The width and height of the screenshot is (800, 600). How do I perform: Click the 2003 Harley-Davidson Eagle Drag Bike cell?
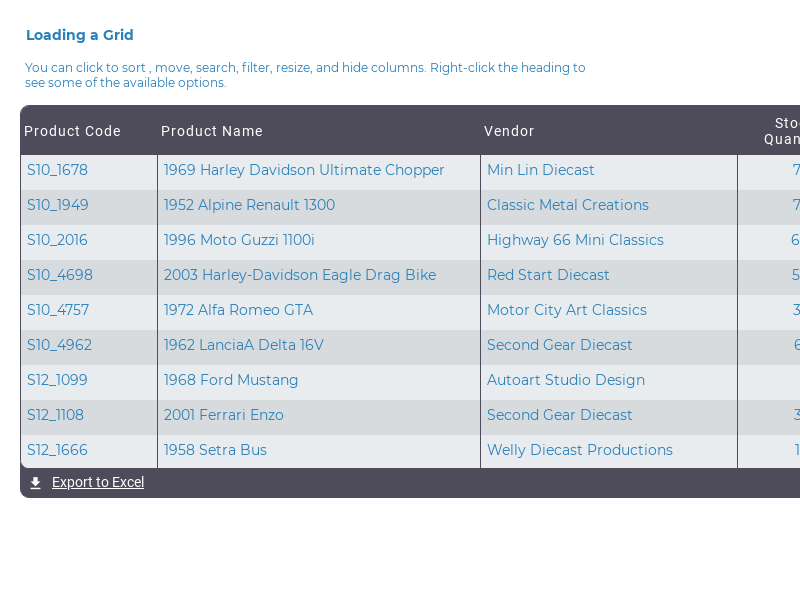(300, 275)
